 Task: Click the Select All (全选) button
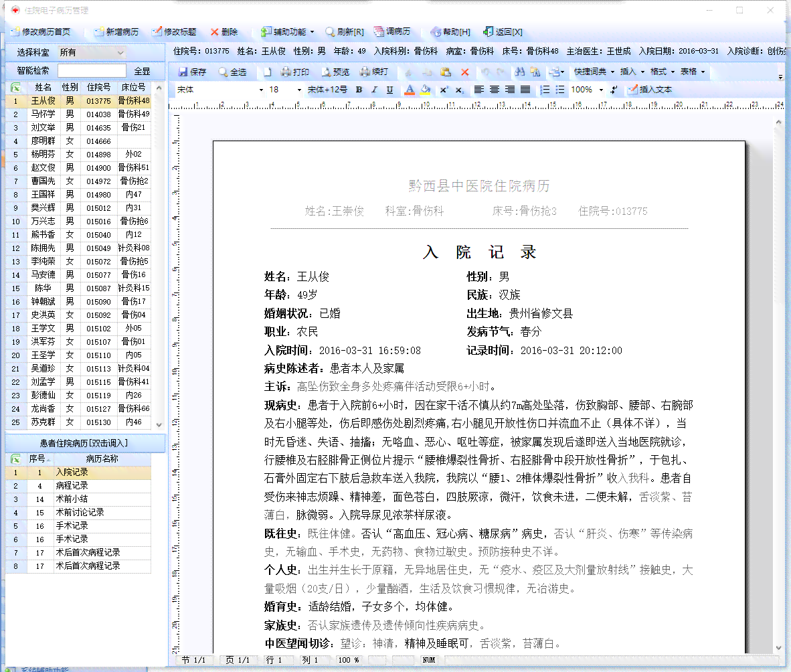(x=232, y=72)
